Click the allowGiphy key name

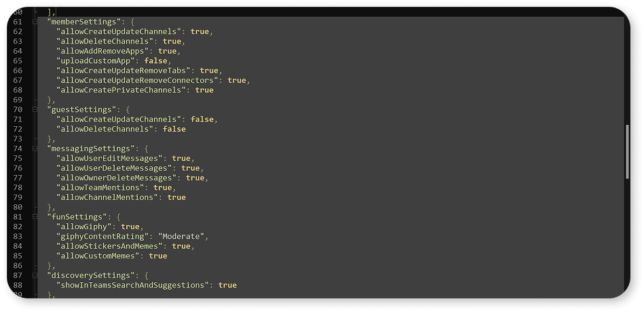click(86, 227)
